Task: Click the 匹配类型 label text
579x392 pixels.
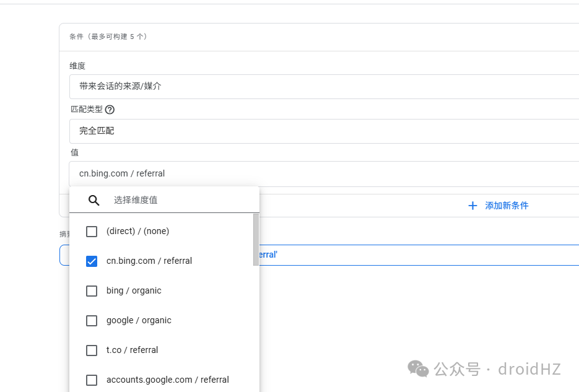Action: click(87, 109)
